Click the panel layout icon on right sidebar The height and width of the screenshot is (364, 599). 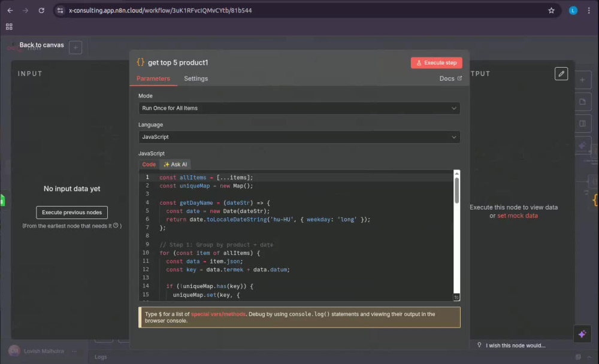pos(582,124)
